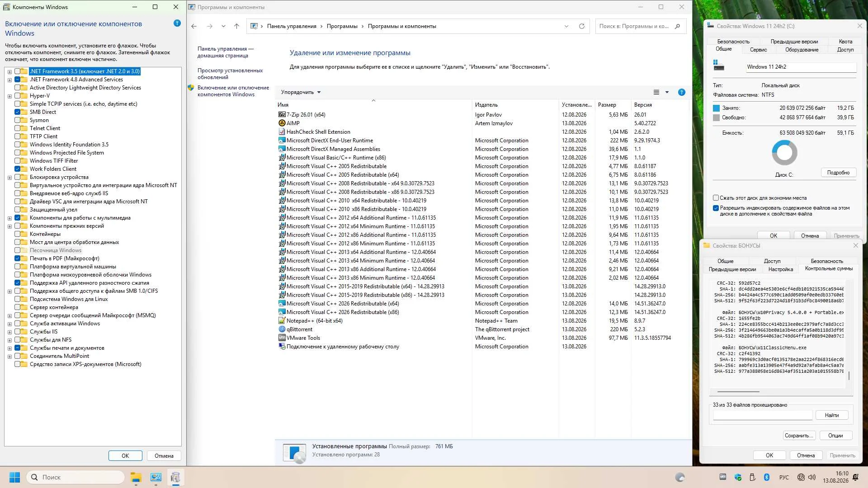Image resolution: width=868 pixels, height=488 pixels.
Task: Check Сжать этот диск для экономии места
Action: point(716,198)
